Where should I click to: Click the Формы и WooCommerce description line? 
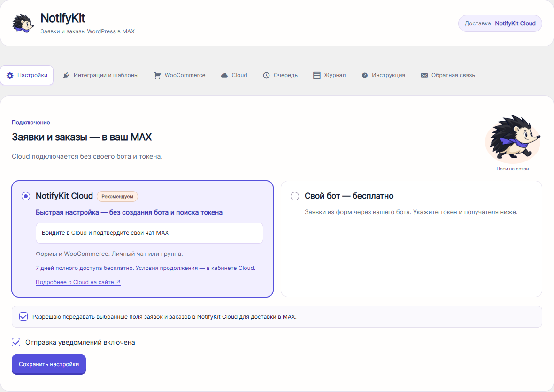pos(109,254)
